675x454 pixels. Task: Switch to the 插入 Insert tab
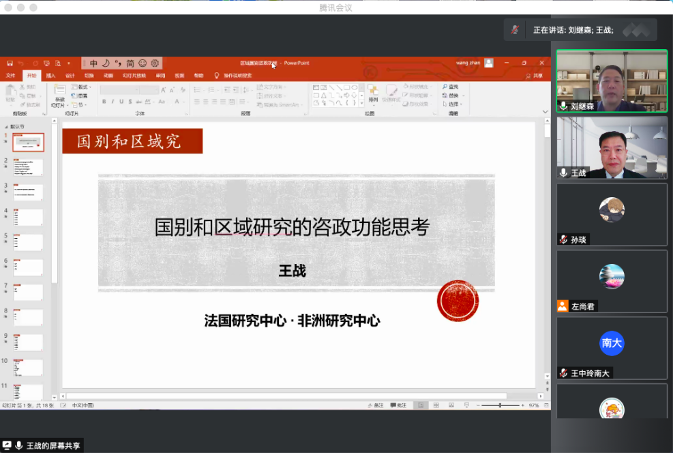pyautogui.click(x=50, y=75)
